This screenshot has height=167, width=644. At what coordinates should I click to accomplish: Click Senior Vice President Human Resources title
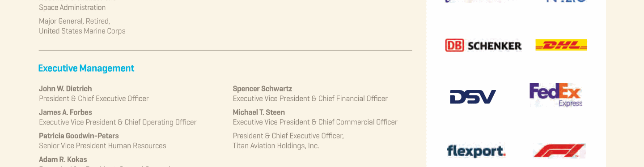(102, 146)
